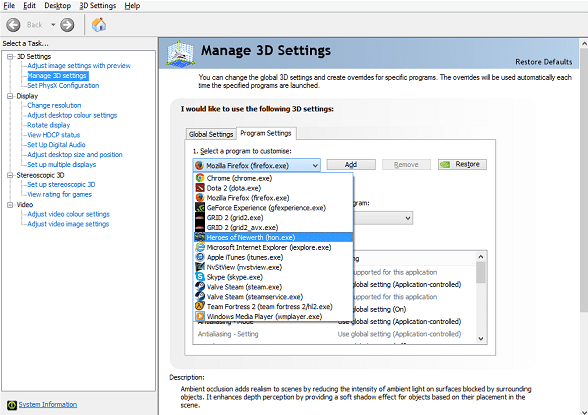Viewport: 588px width, 415px height.
Task: Collapse the 3D Settings tree node
Action: pos(10,57)
